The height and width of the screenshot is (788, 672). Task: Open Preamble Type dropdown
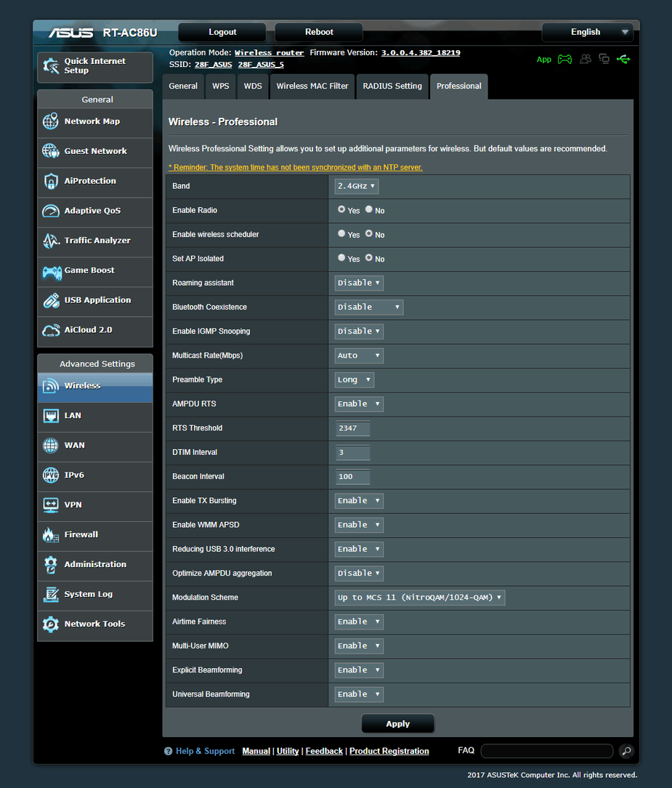coord(355,379)
